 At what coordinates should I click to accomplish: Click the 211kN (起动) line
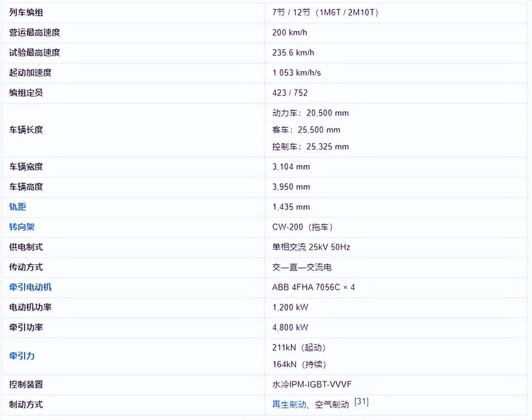pyautogui.click(x=299, y=348)
